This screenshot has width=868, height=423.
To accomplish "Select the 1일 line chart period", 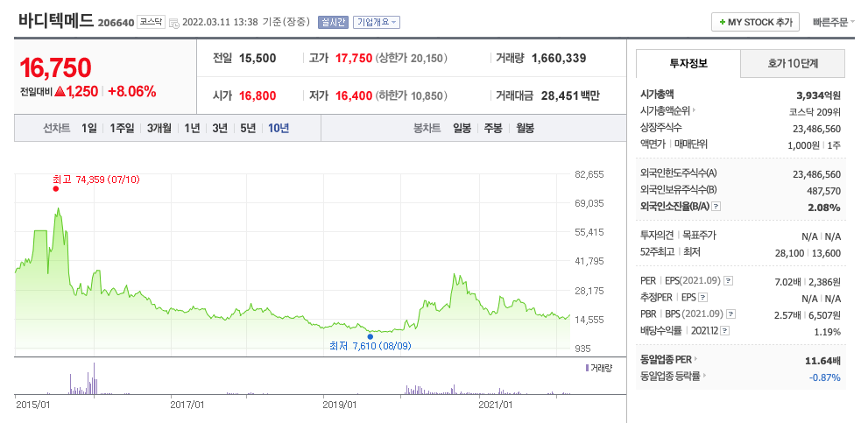I will point(88,129).
